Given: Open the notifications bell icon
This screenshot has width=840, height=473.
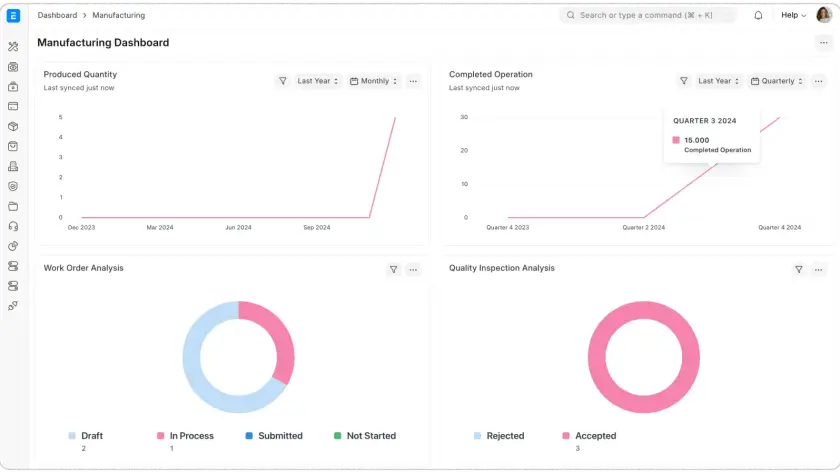Looking at the screenshot, I should pos(758,16).
